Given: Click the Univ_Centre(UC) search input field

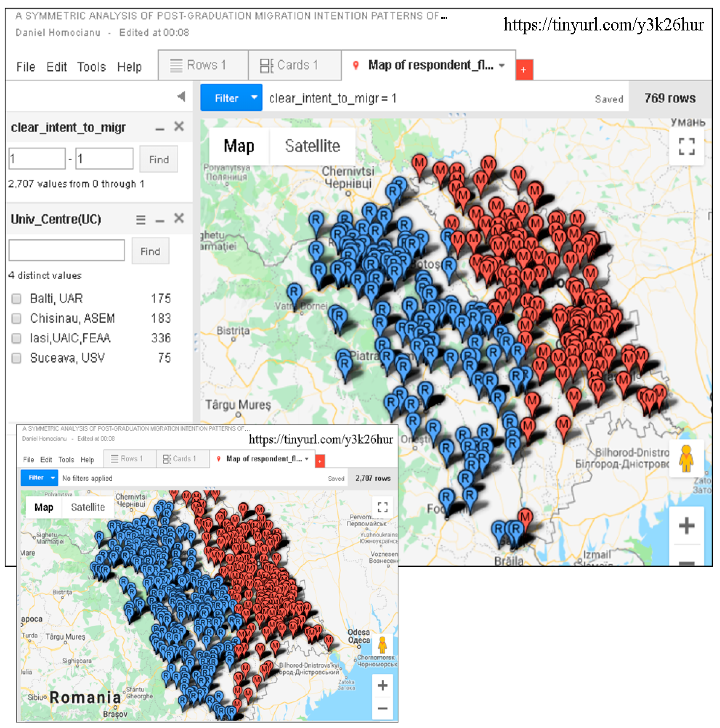Looking at the screenshot, I should (67, 250).
